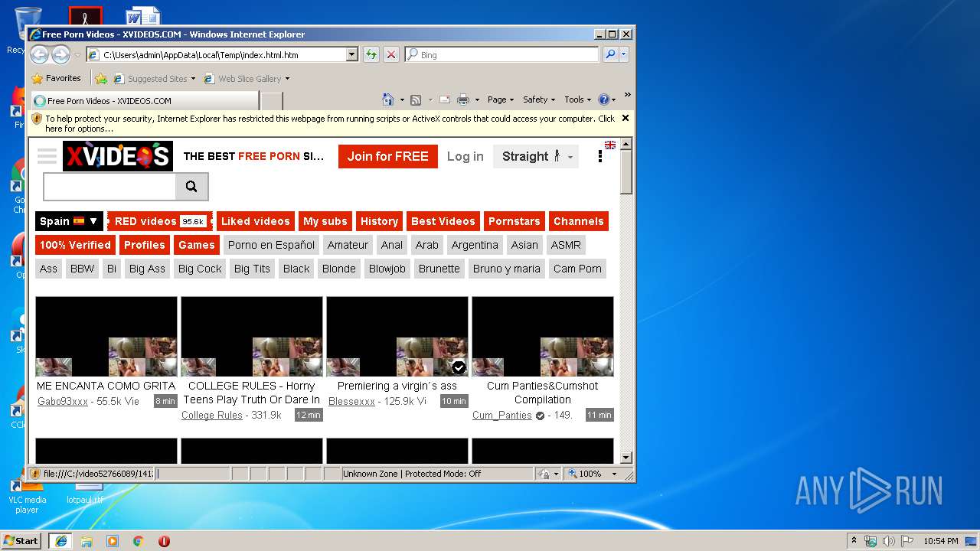Open the Best Videos link
This screenshot has height=551, width=980.
pyautogui.click(x=443, y=221)
